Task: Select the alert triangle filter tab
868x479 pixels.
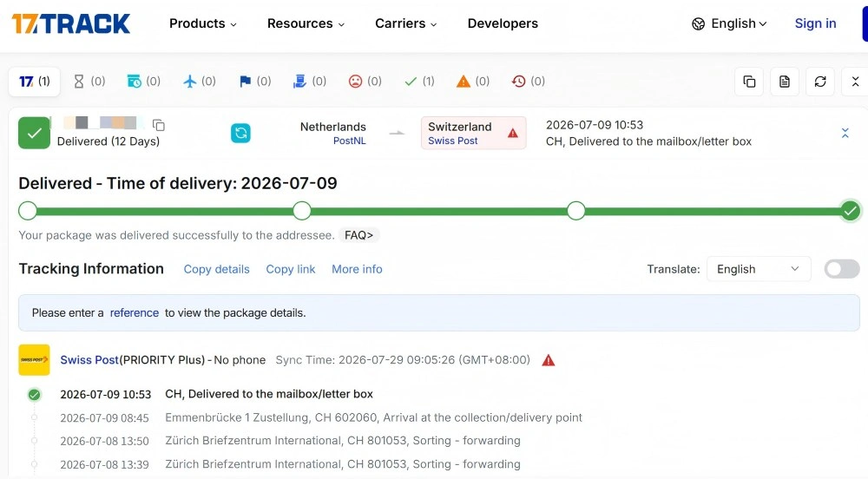Action: 473,82
